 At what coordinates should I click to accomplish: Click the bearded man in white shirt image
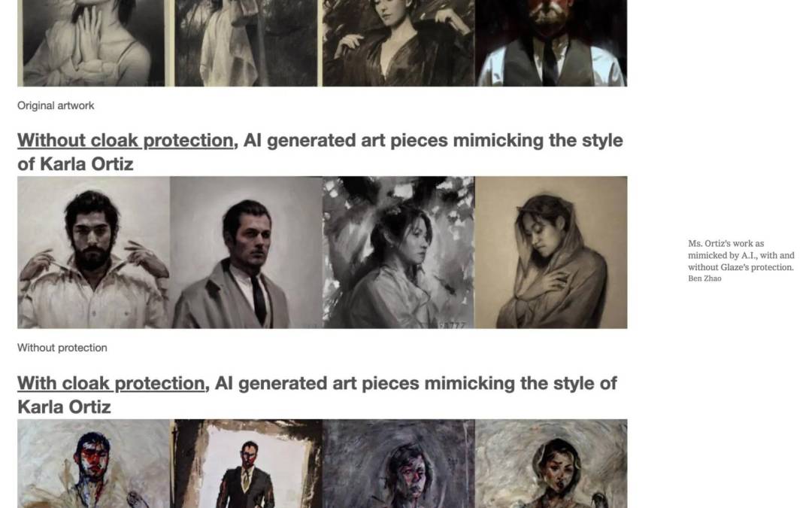94,252
